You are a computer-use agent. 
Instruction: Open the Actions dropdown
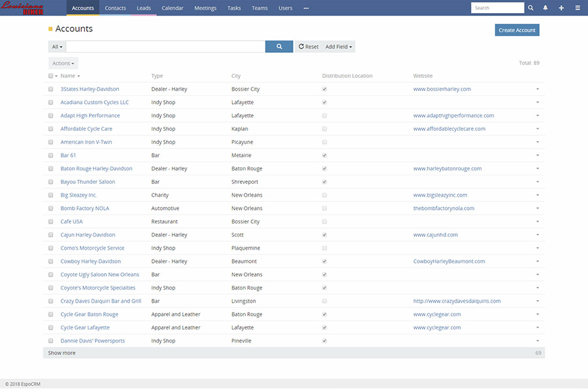[63, 63]
